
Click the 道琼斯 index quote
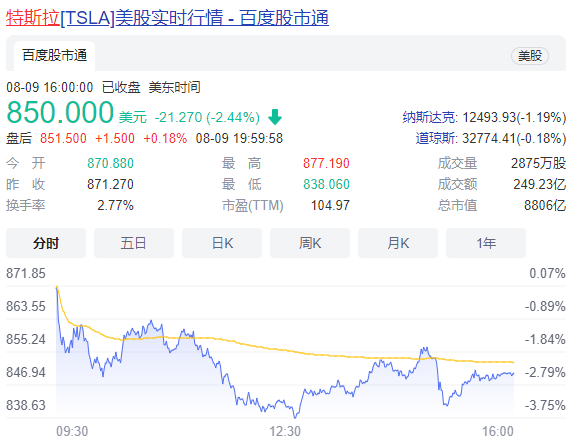(491, 138)
